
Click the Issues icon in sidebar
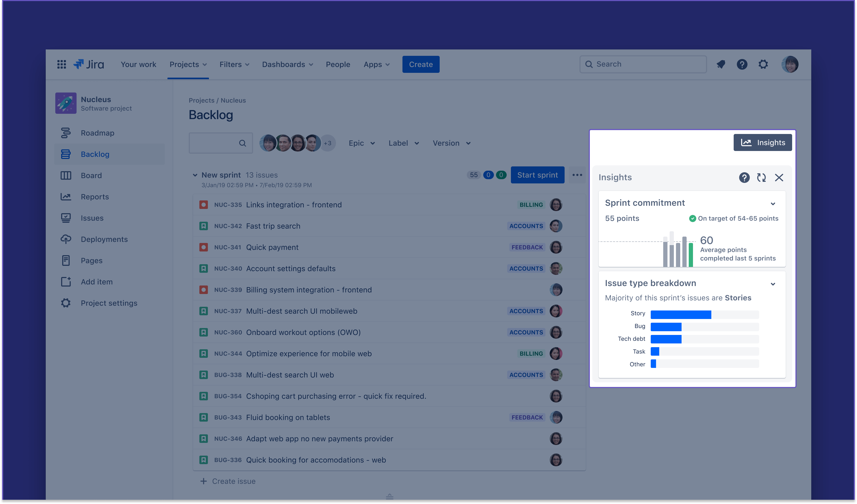[65, 217]
